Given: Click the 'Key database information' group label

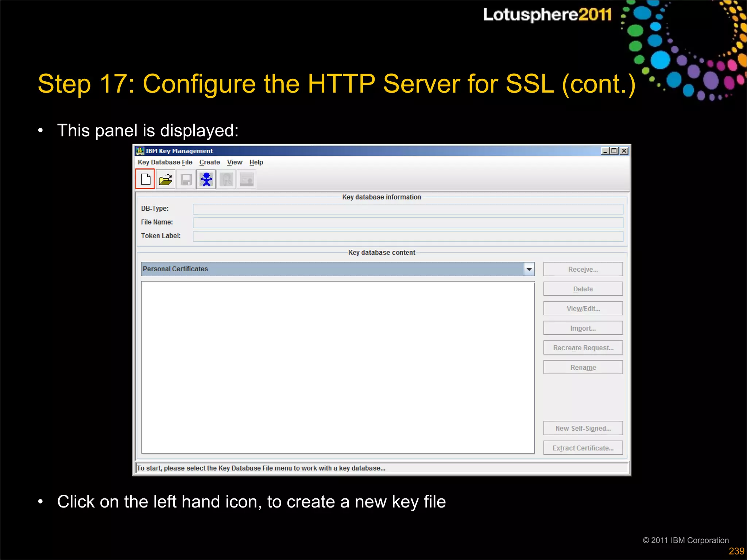Looking at the screenshot, I should [382, 197].
